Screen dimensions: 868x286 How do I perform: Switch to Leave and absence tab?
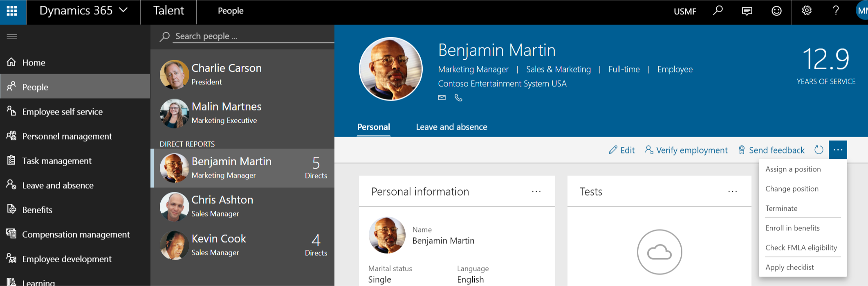[451, 127]
